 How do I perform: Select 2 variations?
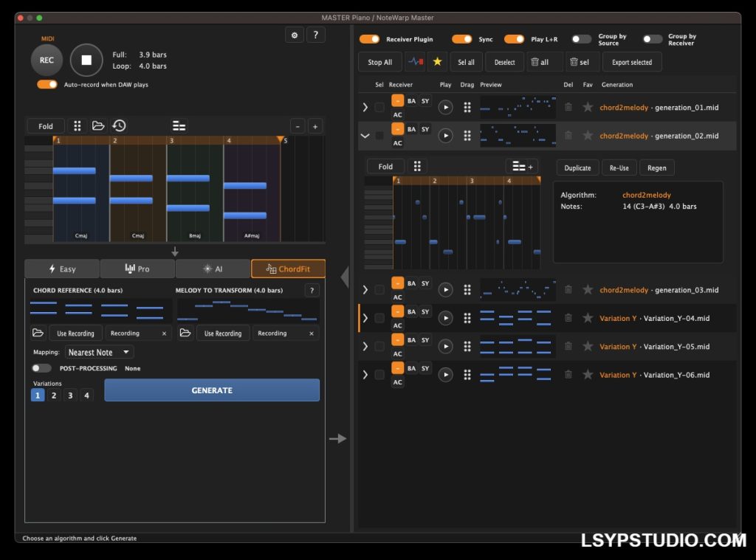pos(54,395)
